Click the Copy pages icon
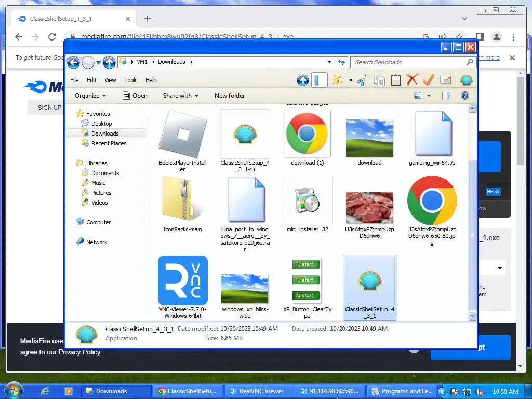The width and height of the screenshot is (532, 399). [379, 81]
